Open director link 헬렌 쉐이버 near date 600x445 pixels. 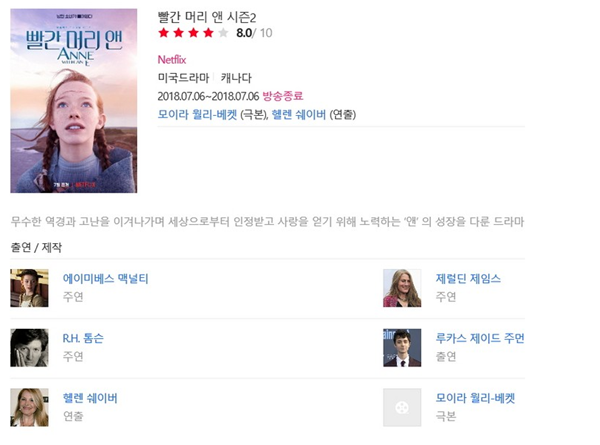(x=298, y=114)
